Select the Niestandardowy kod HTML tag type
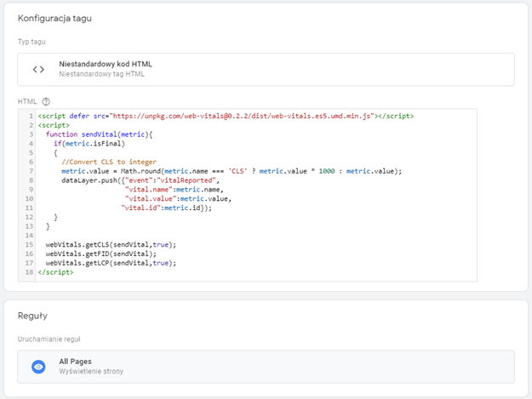The width and height of the screenshot is (532, 399). pyautogui.click(x=106, y=64)
